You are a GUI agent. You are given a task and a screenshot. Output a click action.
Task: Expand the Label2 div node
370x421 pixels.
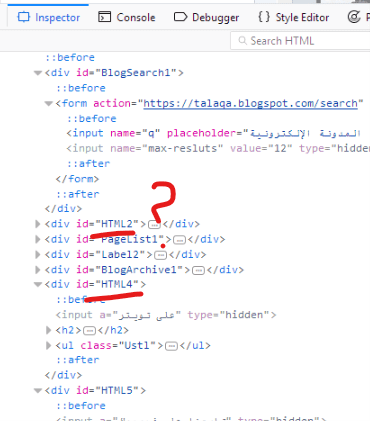pos(38,254)
